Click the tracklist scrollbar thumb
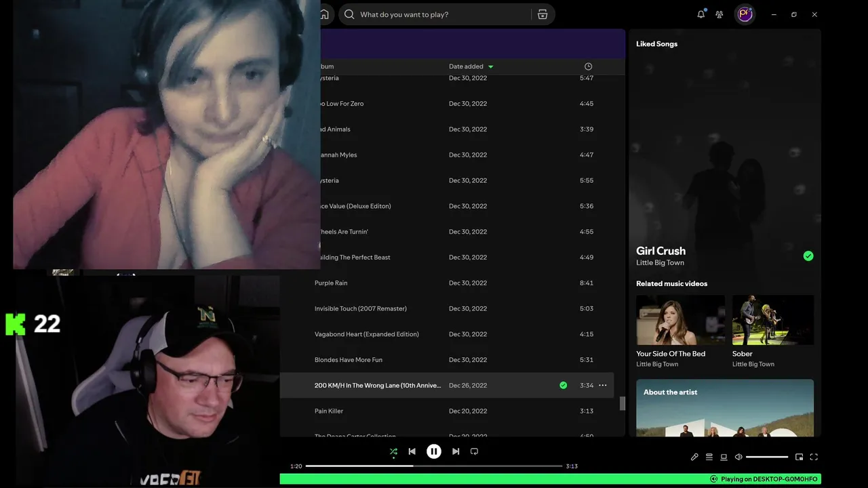The image size is (868, 488). click(x=622, y=403)
